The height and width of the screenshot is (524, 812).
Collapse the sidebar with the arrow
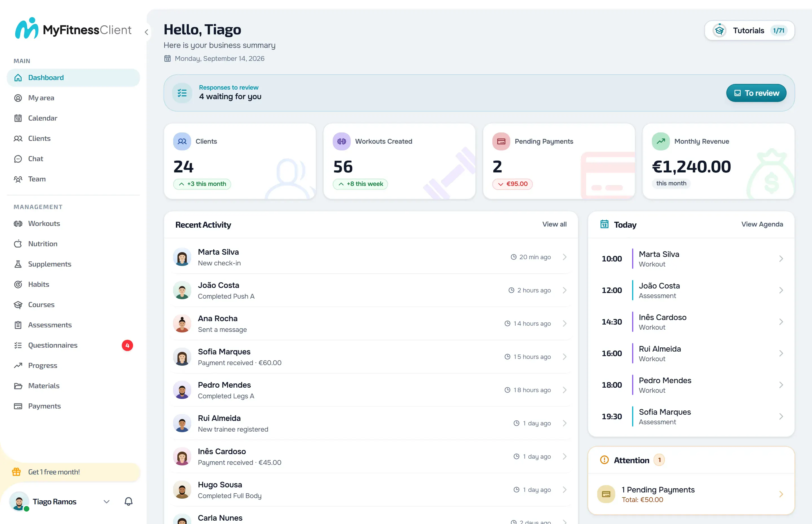pyautogui.click(x=146, y=32)
